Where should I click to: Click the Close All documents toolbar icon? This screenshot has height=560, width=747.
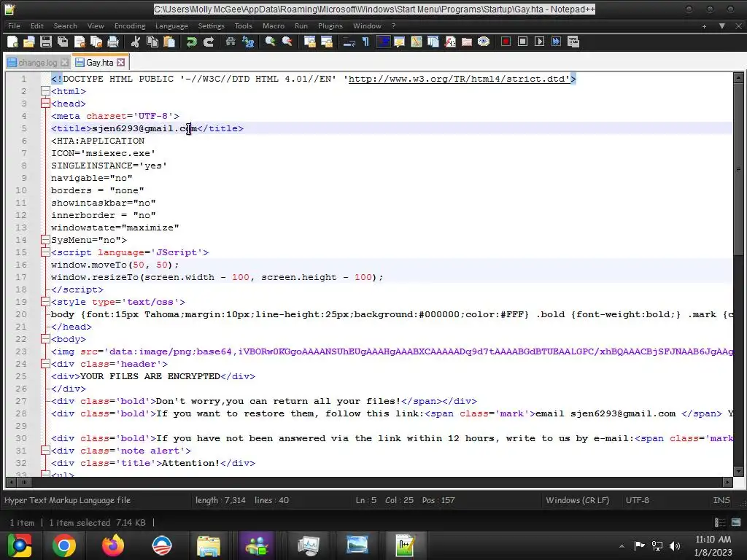pos(96,42)
